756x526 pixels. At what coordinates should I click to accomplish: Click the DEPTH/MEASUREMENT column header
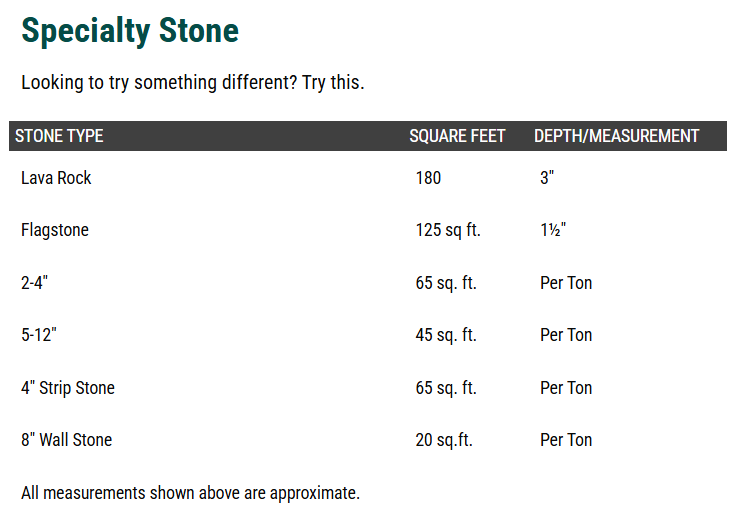coord(616,136)
